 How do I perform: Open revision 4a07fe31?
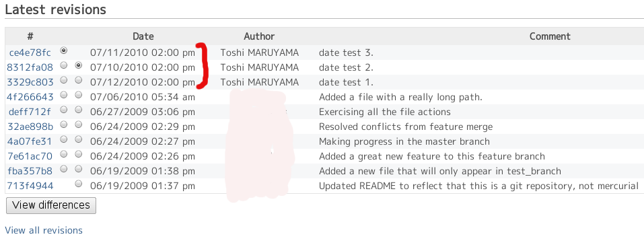(30, 141)
